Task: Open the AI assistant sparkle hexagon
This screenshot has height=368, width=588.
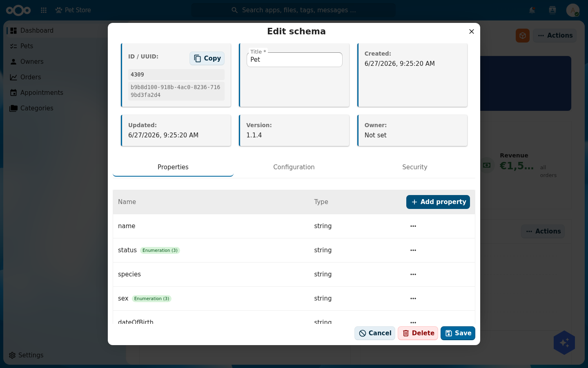Action: [564, 343]
